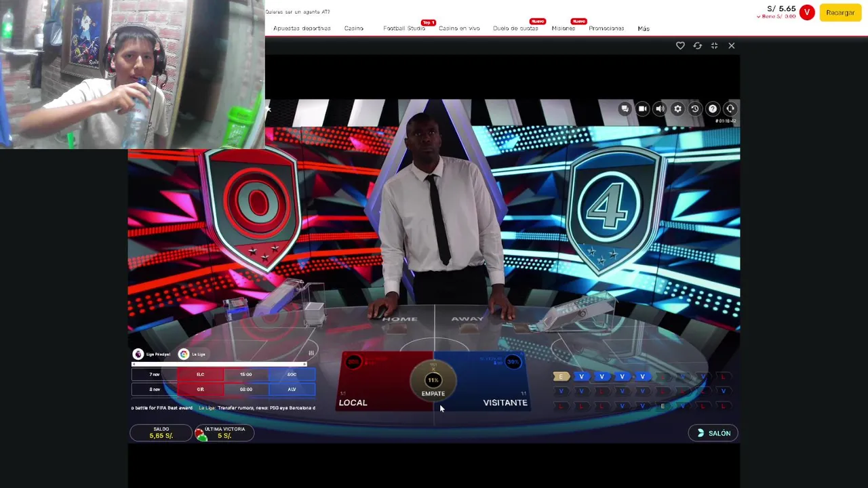
Task: Click the ALV team cell
Action: 292,389
